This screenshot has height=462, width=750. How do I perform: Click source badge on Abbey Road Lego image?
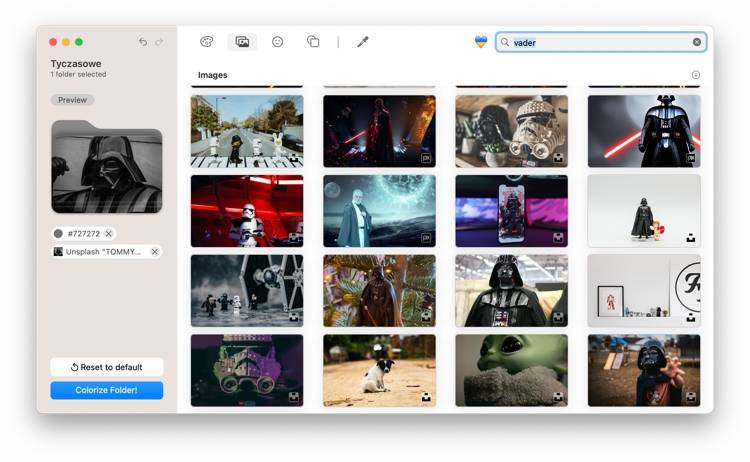click(x=294, y=158)
